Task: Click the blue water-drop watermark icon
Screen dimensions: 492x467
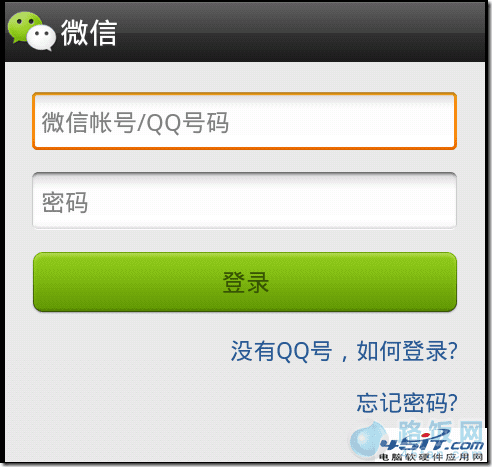Action: coord(366,438)
